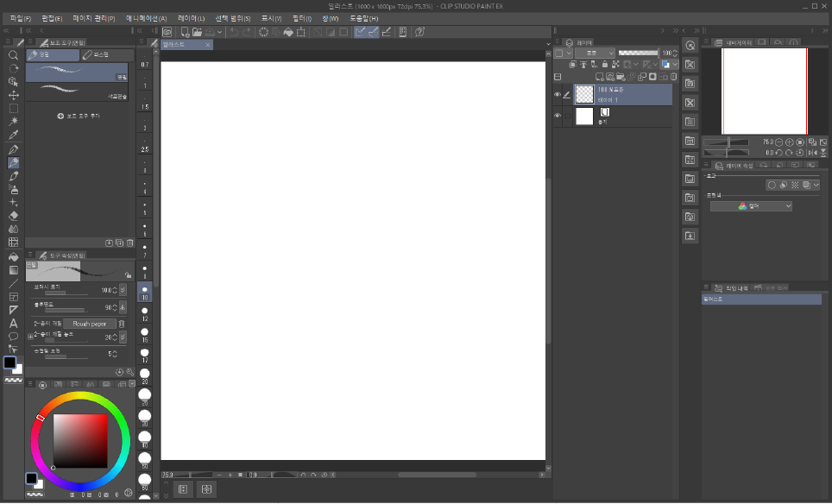Toggle the paper layer's editing-target box
The image size is (832, 504).
click(x=567, y=116)
